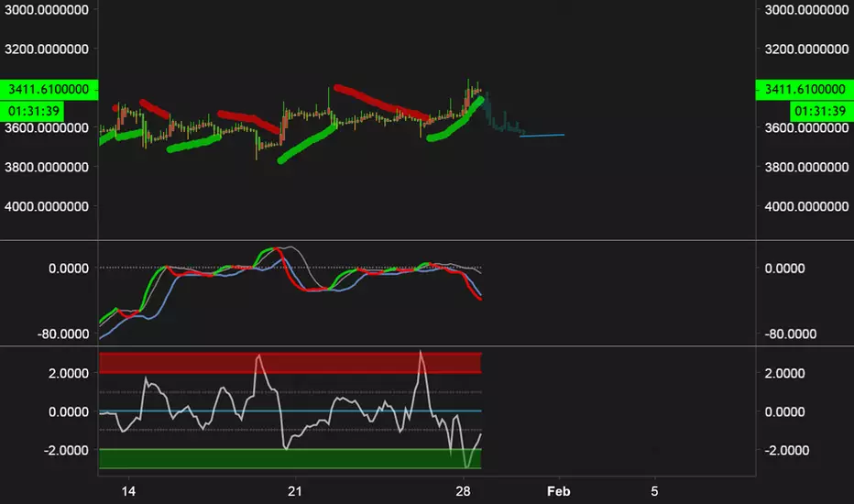Click the 3800.0000000 label on right price axis

click(806, 168)
